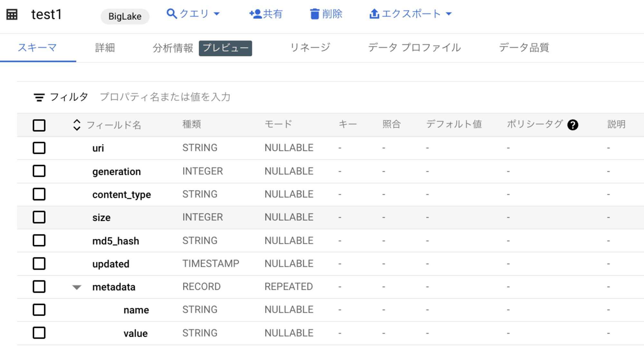Image resolution: width=644 pixels, height=354 pixels.
Task: Click the metadata field name
Action: pos(114,287)
